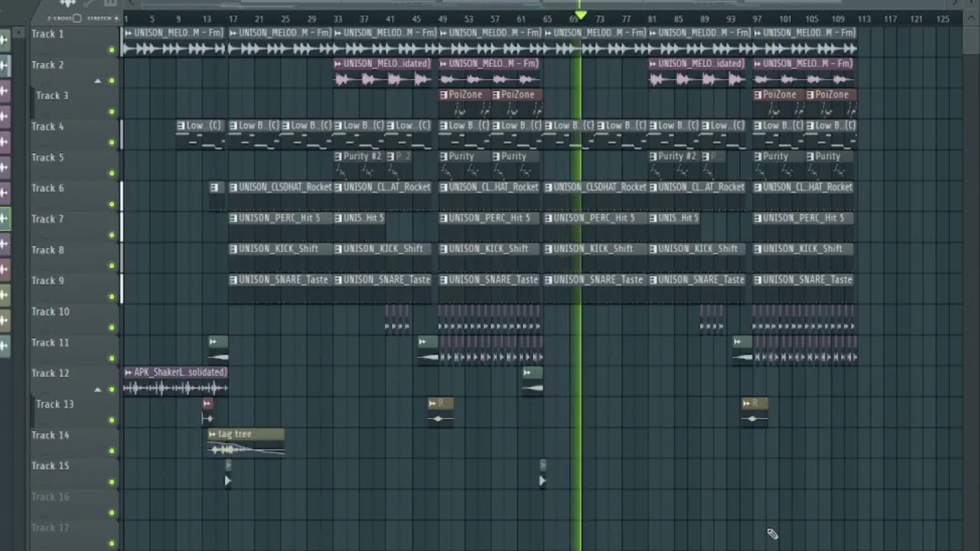Viewport: 980px width, 551px height.
Task: Toggle the Track 17 mute LED
Action: coord(112,543)
